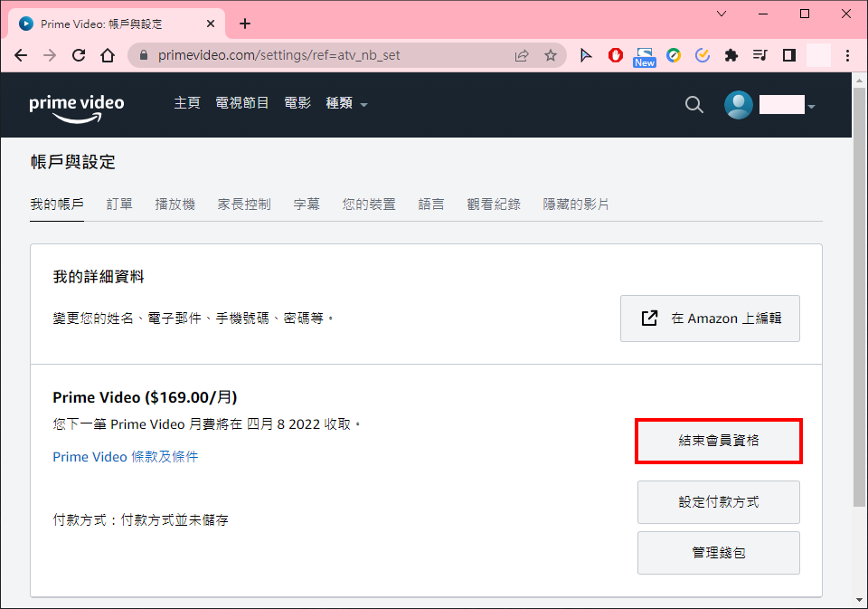The width and height of the screenshot is (868, 609).
Task: Reload the current page
Action: point(79,55)
